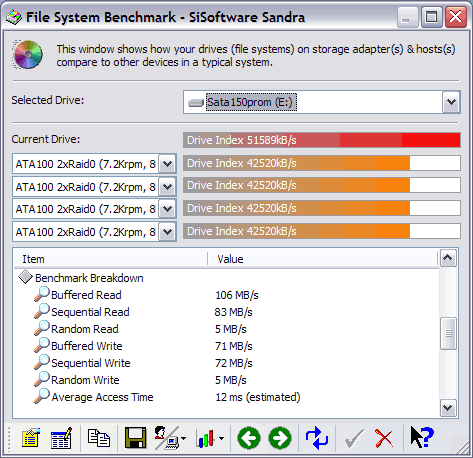Image resolution: width=473 pixels, height=458 pixels.
Task: Open the Selected Drive dropdown arrow
Action: pyautogui.click(x=451, y=102)
